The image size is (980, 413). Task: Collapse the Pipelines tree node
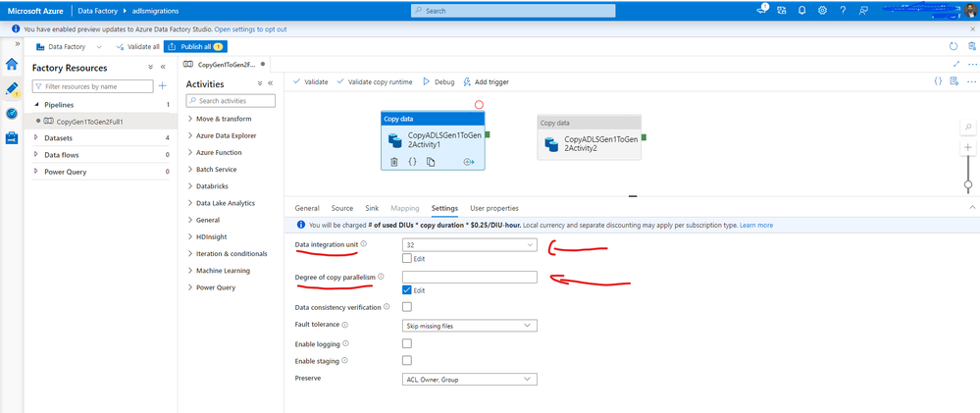click(35, 105)
